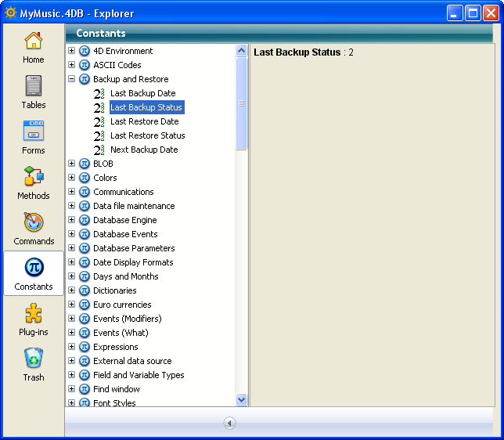Click the list scrollbar up arrow
This screenshot has width=504, height=440.
click(242, 50)
